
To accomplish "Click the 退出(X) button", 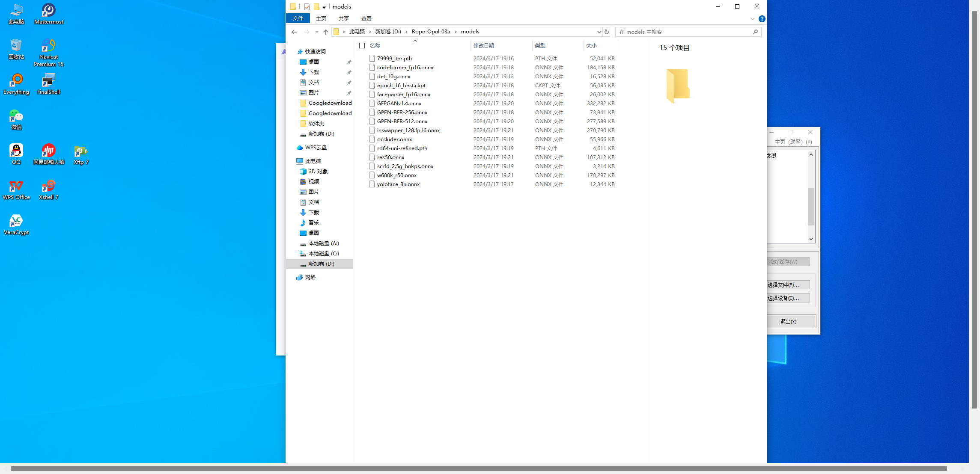I will tap(788, 322).
